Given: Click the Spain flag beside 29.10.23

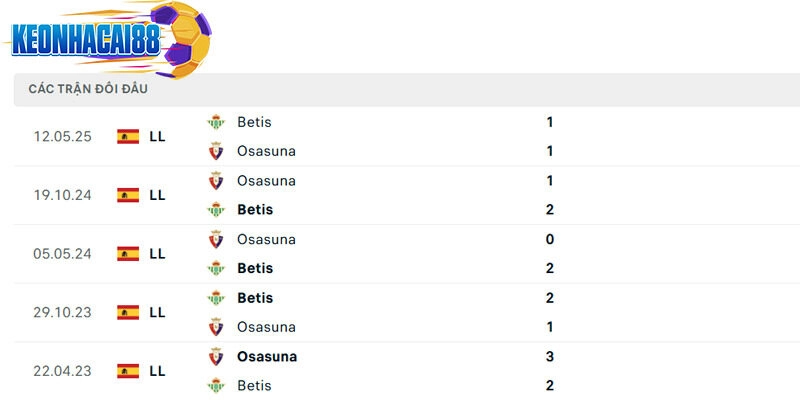Looking at the screenshot, I should [x=128, y=312].
